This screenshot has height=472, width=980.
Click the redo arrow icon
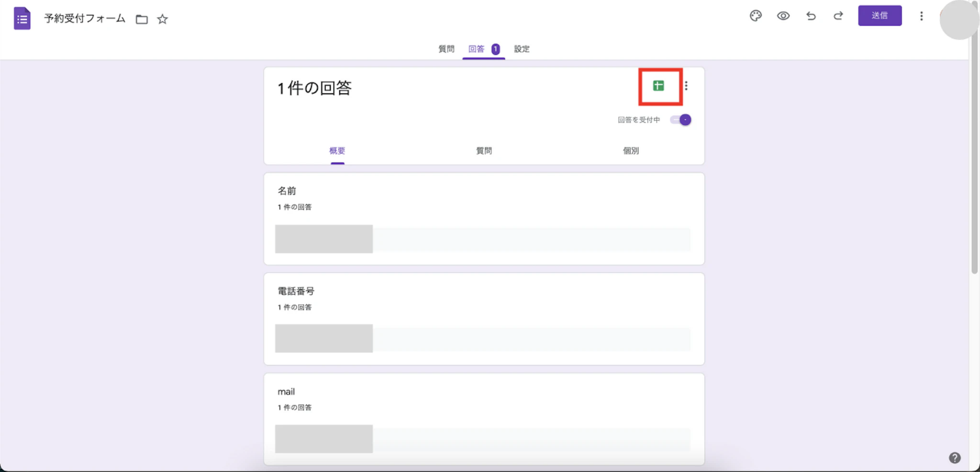point(838,16)
